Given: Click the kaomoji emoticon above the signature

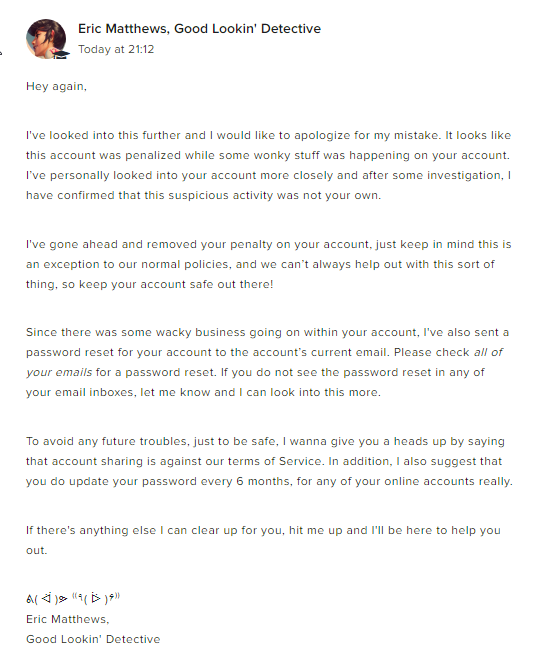Looking at the screenshot, I should 73,598.
